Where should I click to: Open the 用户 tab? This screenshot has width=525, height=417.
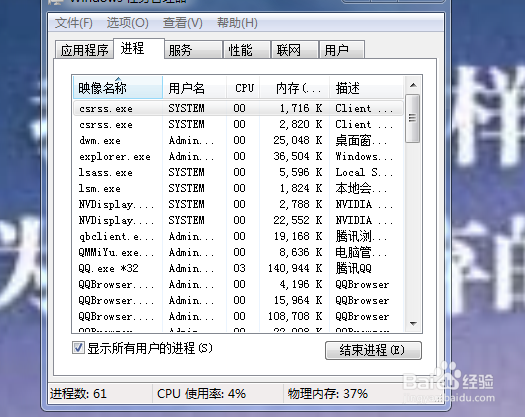click(x=342, y=50)
